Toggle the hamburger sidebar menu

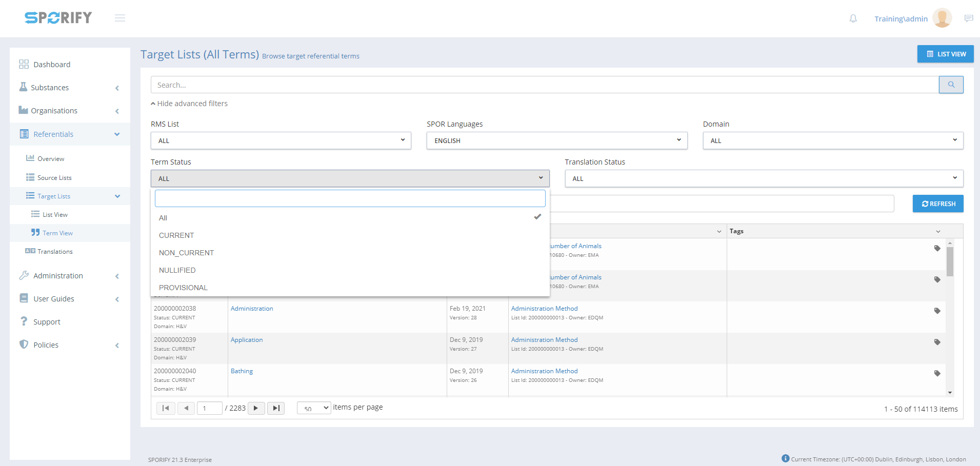[120, 18]
